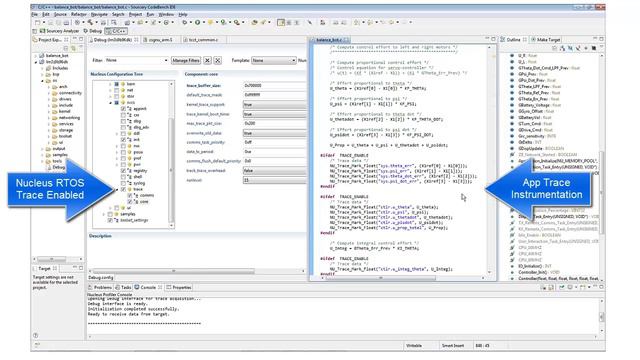Viewport: 640px width, 360px height.
Task: Expand balance_bot project in Project Explorer
Action: coord(36,56)
